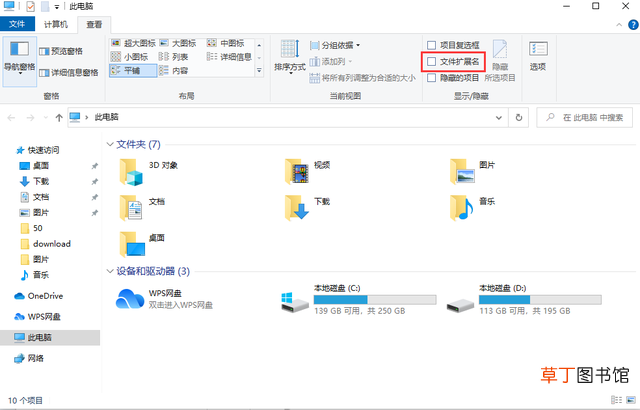Open OneDrive in the sidebar
640x410 pixels.
[39, 296]
